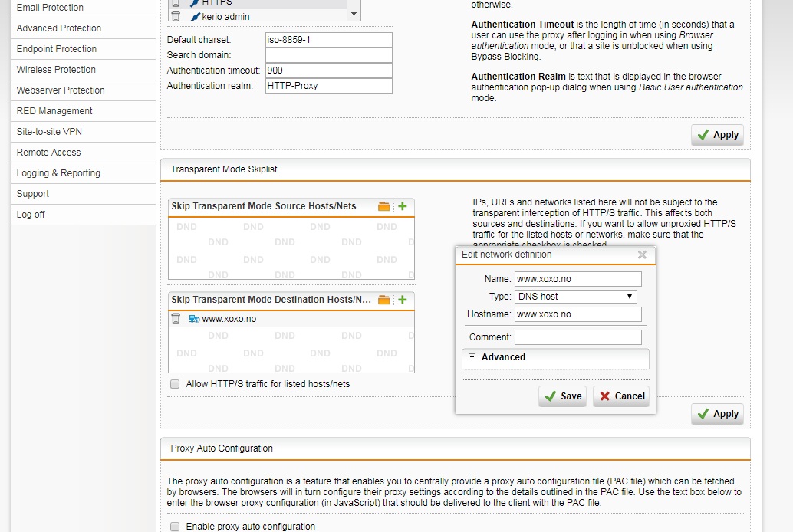Click wrench icon beside kerio admin
The height and width of the screenshot is (532, 793).
coord(196,16)
